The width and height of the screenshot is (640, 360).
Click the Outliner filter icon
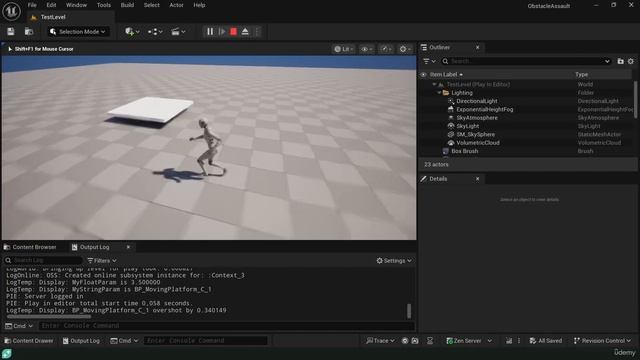[x=429, y=61]
